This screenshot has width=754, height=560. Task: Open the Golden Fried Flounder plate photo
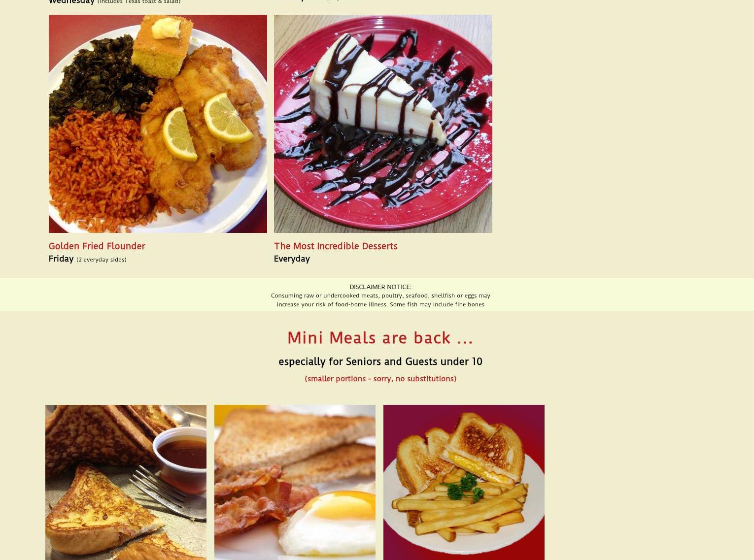pyautogui.click(x=158, y=124)
